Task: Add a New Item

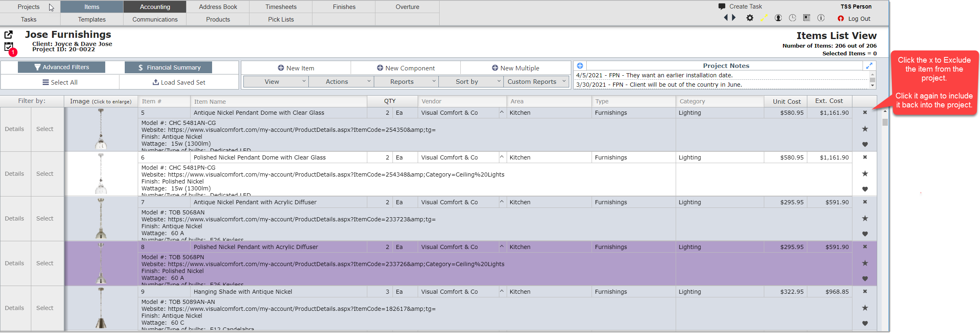Action: (x=296, y=68)
